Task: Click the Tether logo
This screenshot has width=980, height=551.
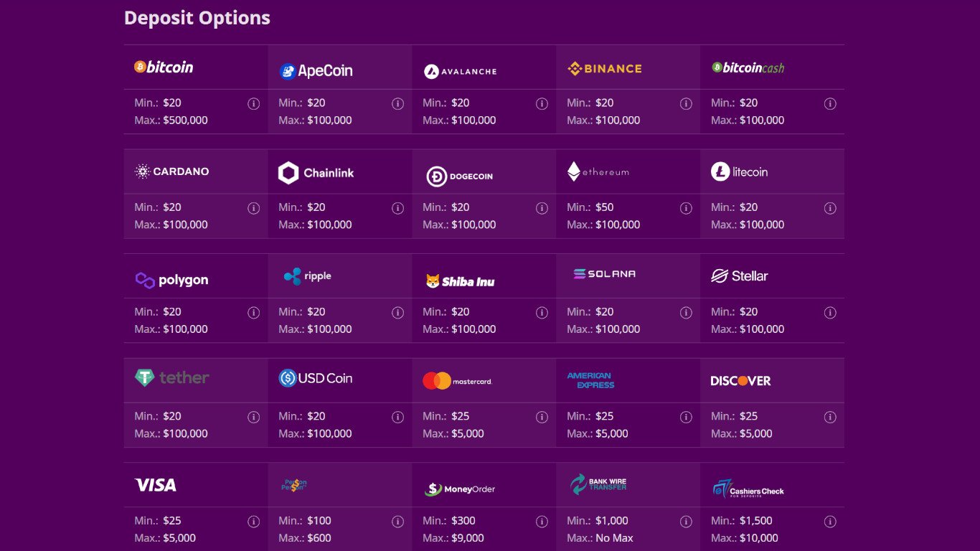Action: pyautogui.click(x=171, y=377)
